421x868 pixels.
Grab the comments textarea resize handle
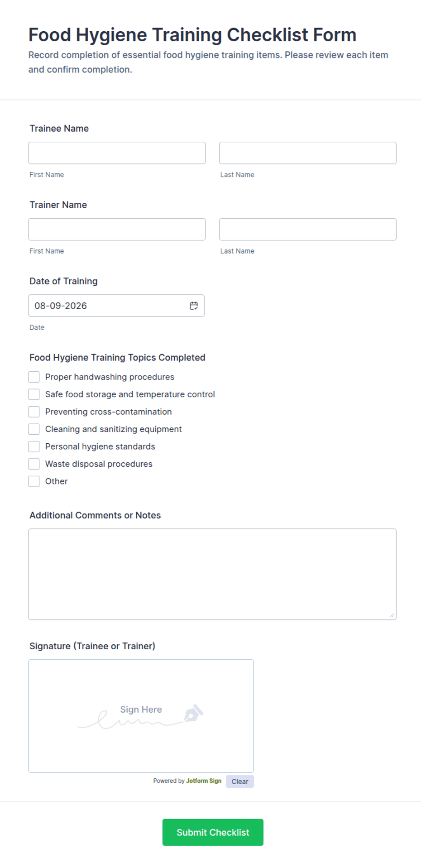(x=392, y=615)
